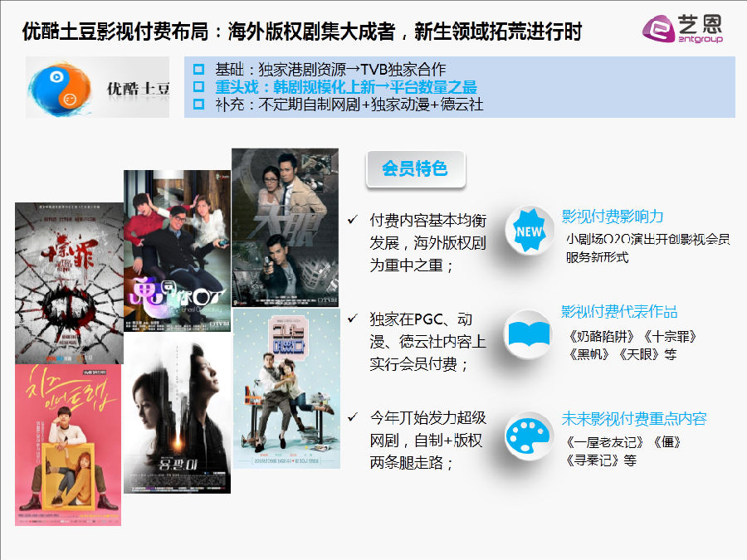Click the 小剧场O2O演出 description text
Image resolution: width=747 pixels, height=560 pixels.
coord(647,247)
